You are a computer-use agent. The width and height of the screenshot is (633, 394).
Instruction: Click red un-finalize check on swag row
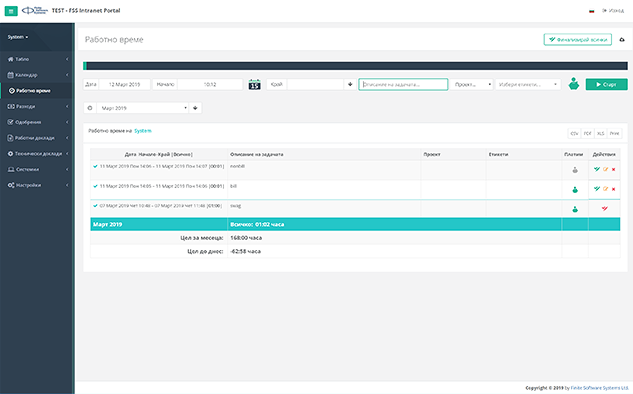(x=604, y=209)
